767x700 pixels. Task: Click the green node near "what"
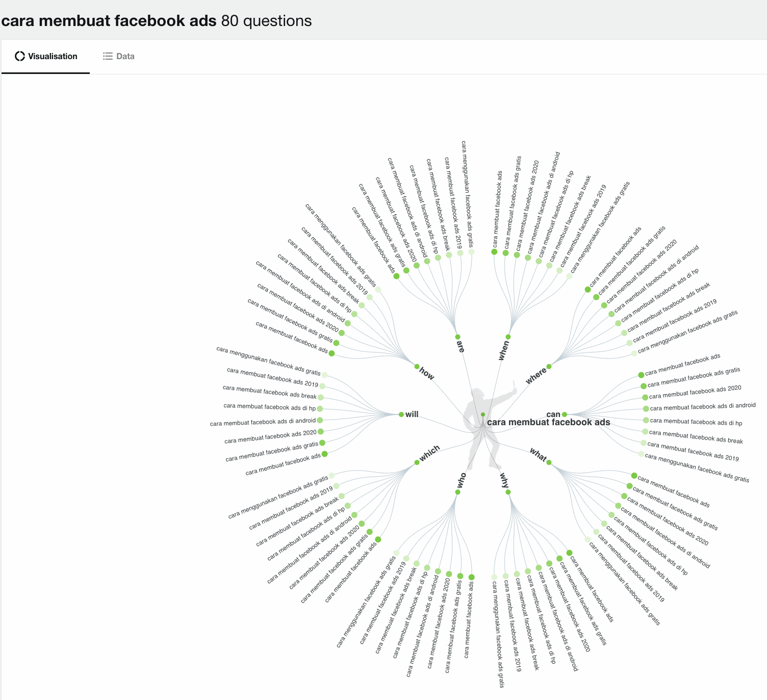[x=549, y=462]
